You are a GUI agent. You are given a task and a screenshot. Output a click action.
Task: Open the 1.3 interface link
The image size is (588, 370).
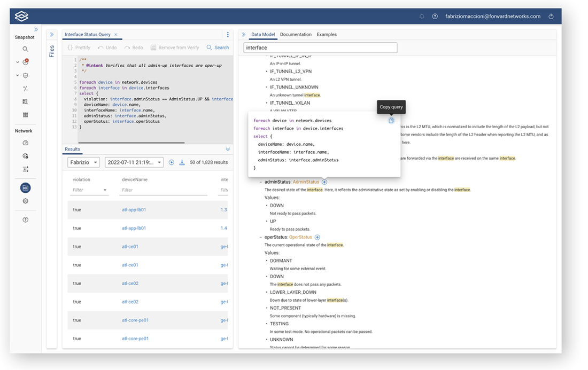[x=224, y=210]
